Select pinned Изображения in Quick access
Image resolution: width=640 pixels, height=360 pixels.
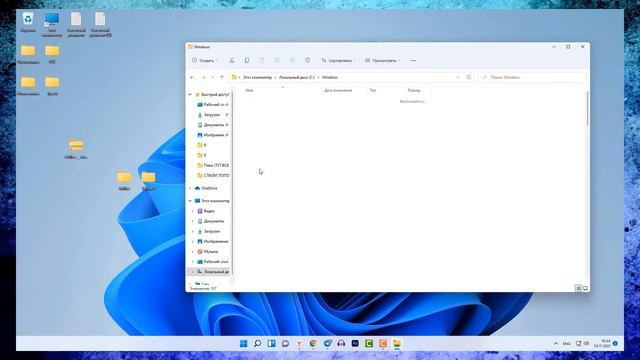(213, 135)
